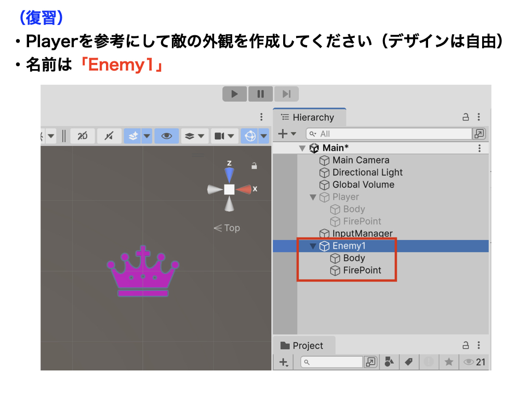
Task: Click the Unity logo beside Main
Action: (314, 148)
